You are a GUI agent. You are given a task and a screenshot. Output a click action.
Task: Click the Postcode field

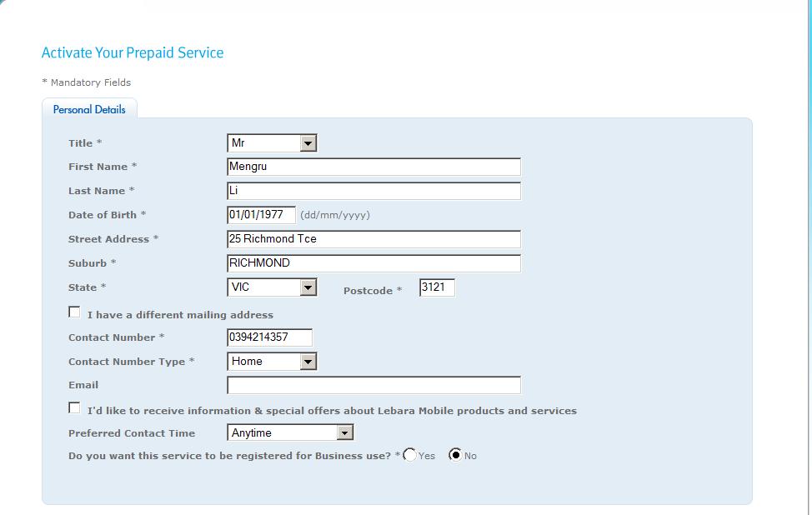point(437,288)
